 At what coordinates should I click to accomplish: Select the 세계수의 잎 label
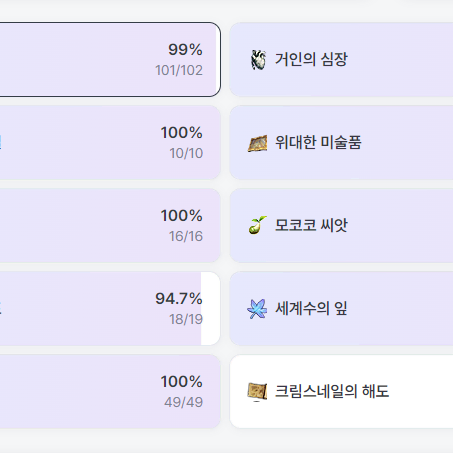click(311, 308)
